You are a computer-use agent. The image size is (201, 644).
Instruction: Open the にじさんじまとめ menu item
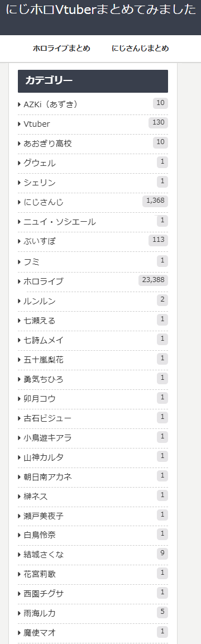coord(140,49)
